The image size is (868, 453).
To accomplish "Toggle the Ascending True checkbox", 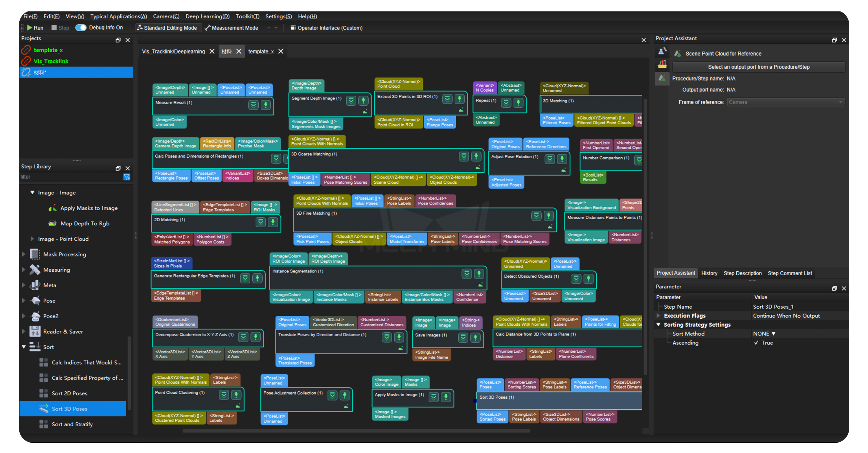I will tap(756, 342).
